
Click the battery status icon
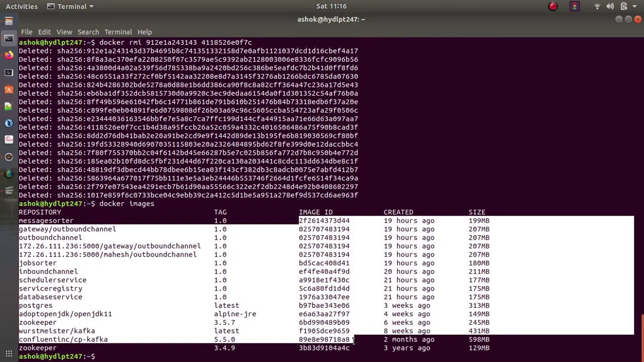623,7
